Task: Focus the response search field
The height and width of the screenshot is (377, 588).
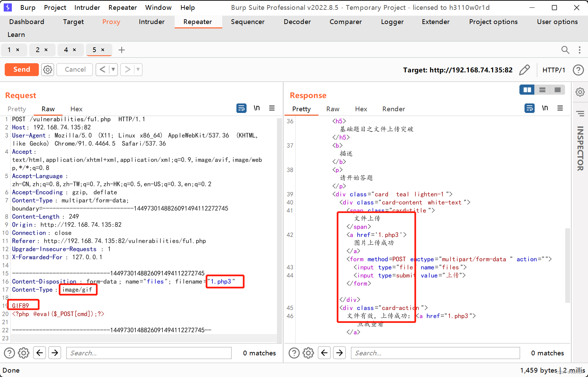Action: pos(435,353)
